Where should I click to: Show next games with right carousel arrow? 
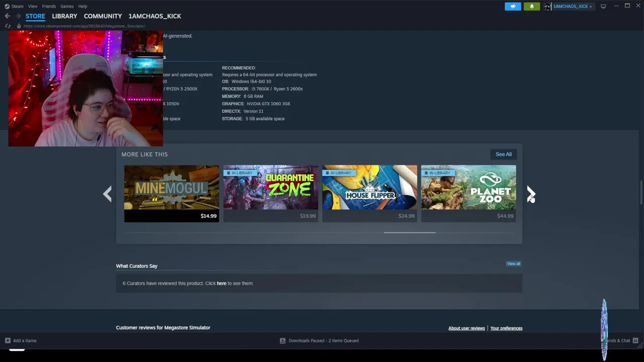(531, 194)
